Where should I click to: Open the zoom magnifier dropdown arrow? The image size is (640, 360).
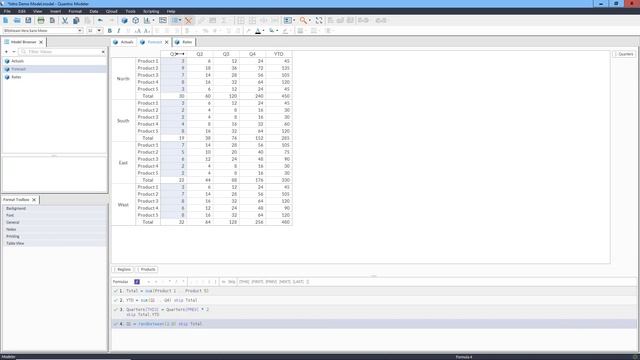click(x=310, y=20)
